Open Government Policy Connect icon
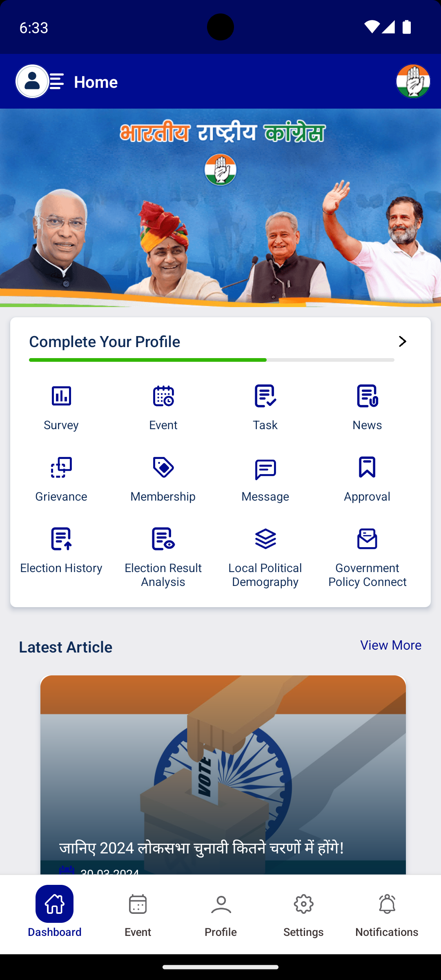Screen dimensions: 441x980 point(367,539)
